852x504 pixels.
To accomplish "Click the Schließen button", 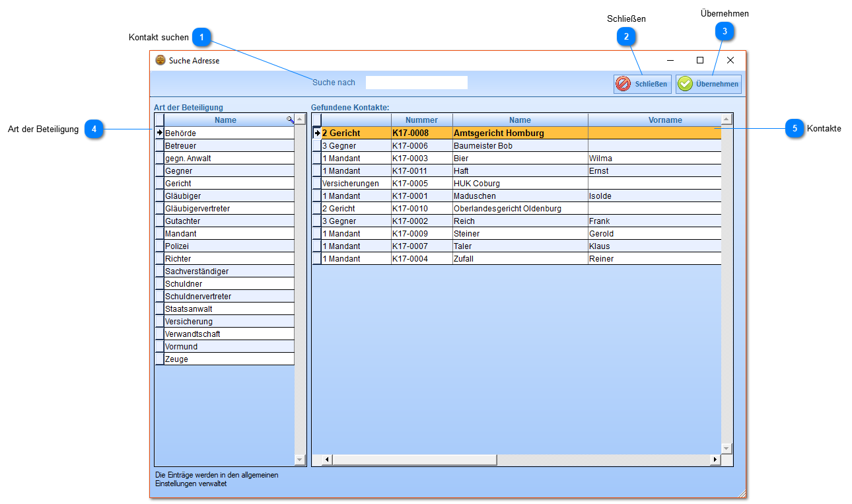I will (643, 84).
